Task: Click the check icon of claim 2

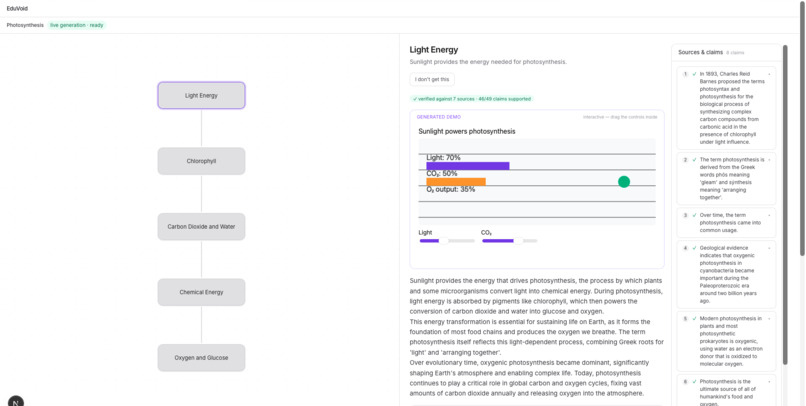Action: 694,160
